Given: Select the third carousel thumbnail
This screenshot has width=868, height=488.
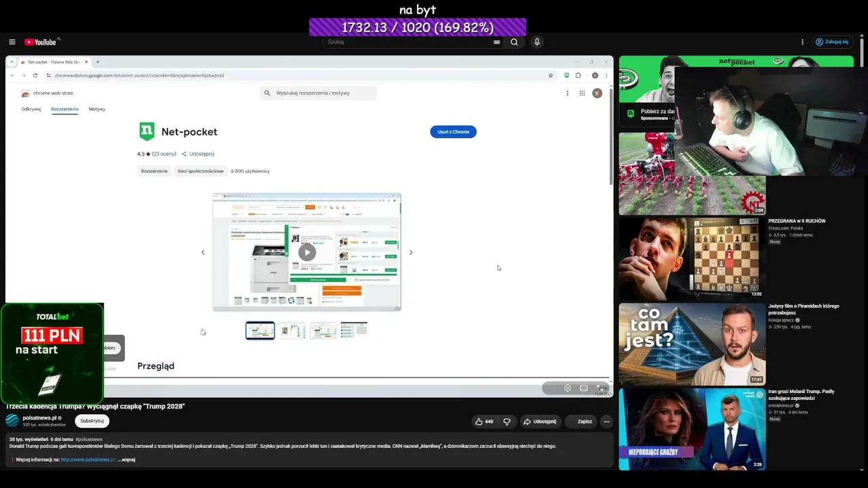Looking at the screenshot, I should [323, 331].
